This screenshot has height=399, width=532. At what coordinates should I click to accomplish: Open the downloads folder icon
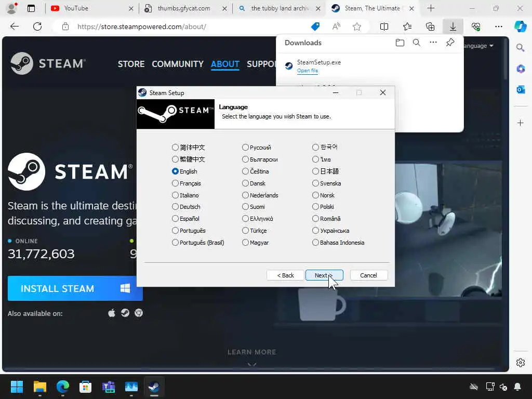click(x=400, y=43)
